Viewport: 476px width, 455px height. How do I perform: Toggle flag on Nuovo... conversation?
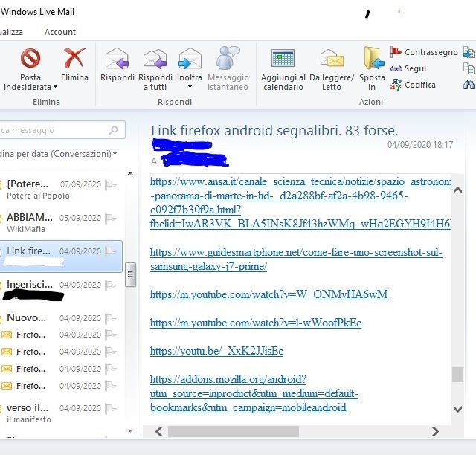pos(111,318)
